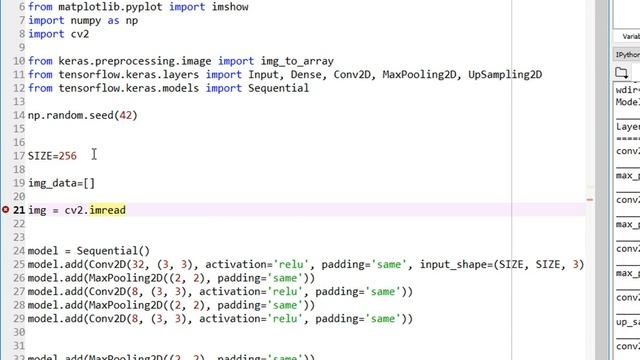Click the editor's vertical scrollbar
The height and width of the screenshot is (360, 640).
pos(601,180)
